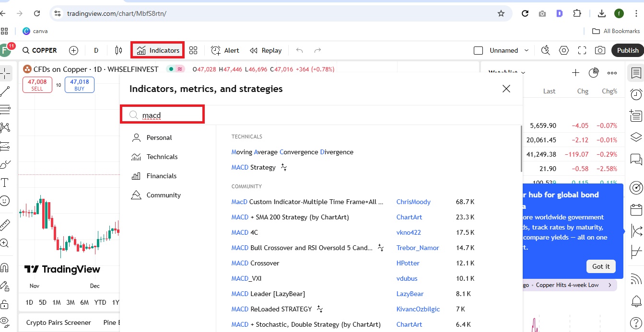Screen dimensions: 644x332
Task: Start bar Replay mode
Action: (266, 50)
